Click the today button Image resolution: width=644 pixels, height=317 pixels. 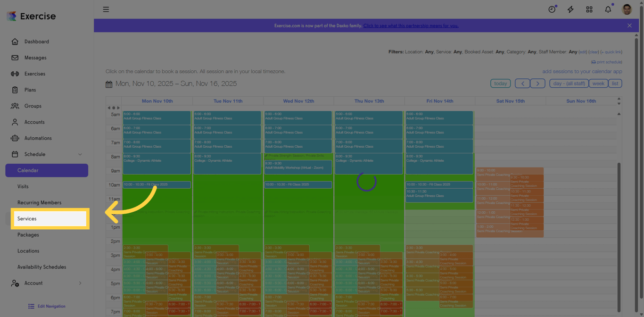[x=500, y=83]
